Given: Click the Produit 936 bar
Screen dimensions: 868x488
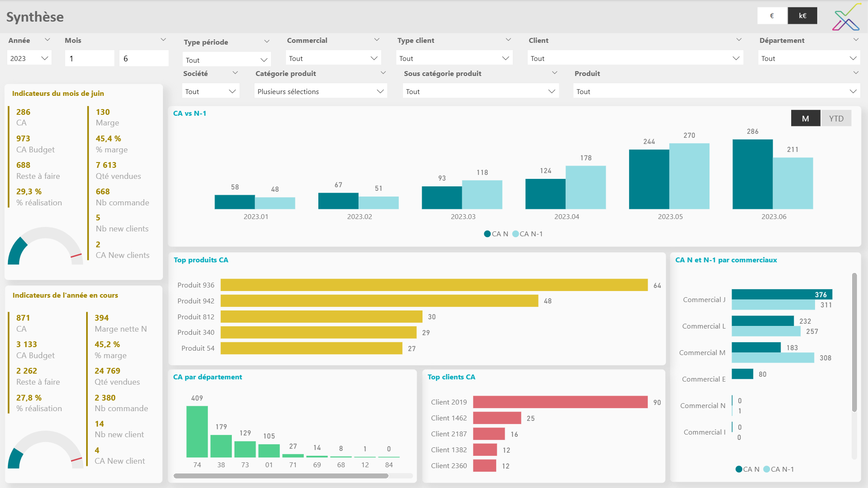Looking at the screenshot, I should pos(434,285).
